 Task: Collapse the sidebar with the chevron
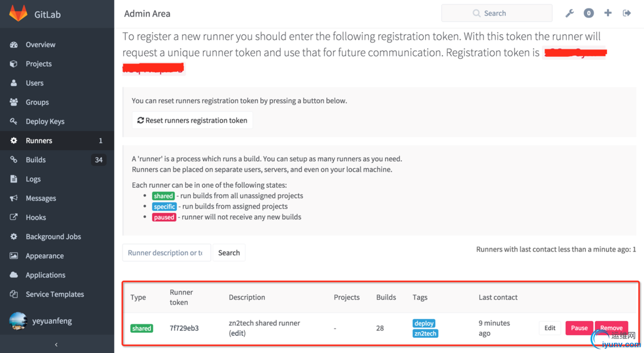click(x=57, y=344)
